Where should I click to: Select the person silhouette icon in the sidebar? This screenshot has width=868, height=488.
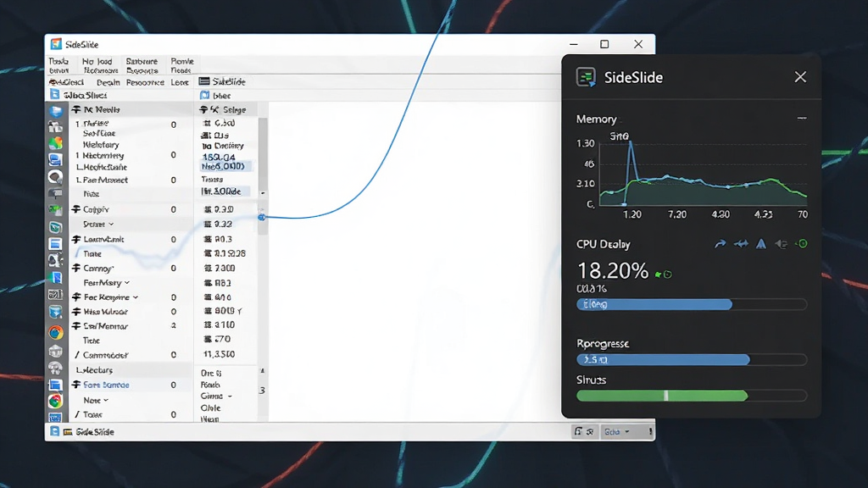point(55,260)
